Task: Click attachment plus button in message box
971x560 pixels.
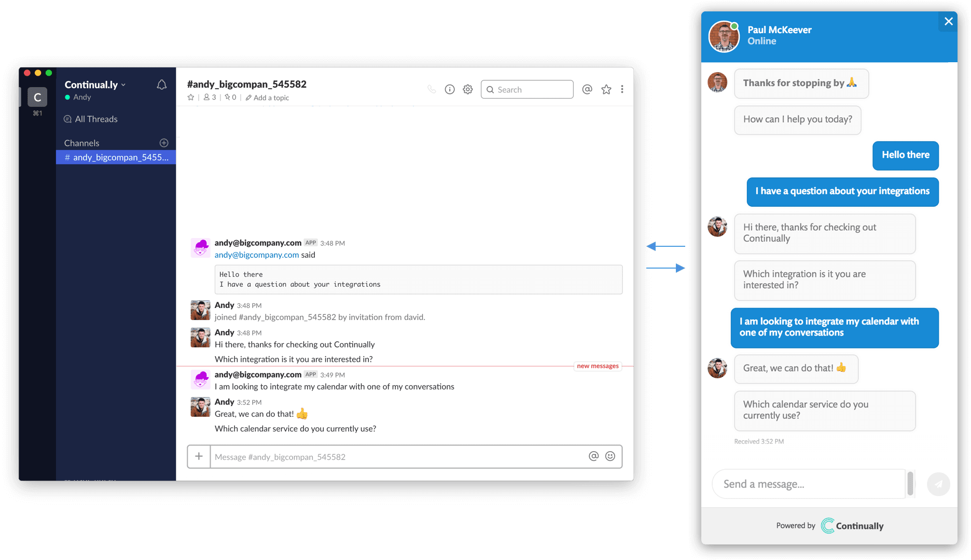Action: [x=199, y=456]
